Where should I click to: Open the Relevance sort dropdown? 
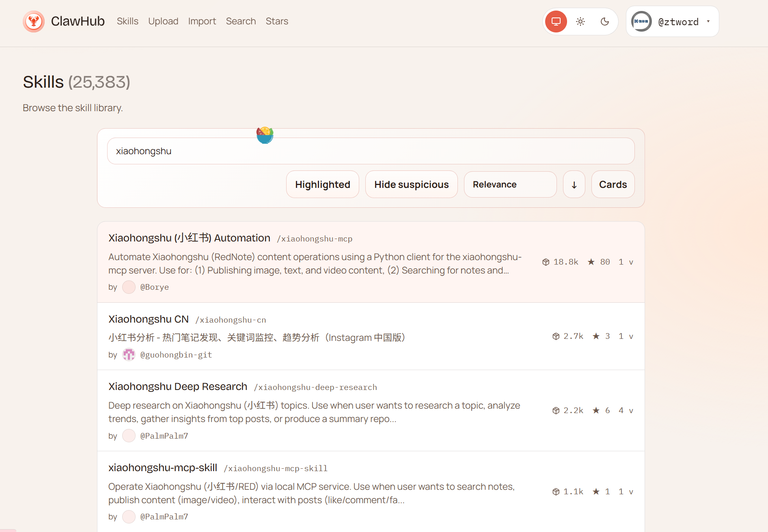point(510,185)
